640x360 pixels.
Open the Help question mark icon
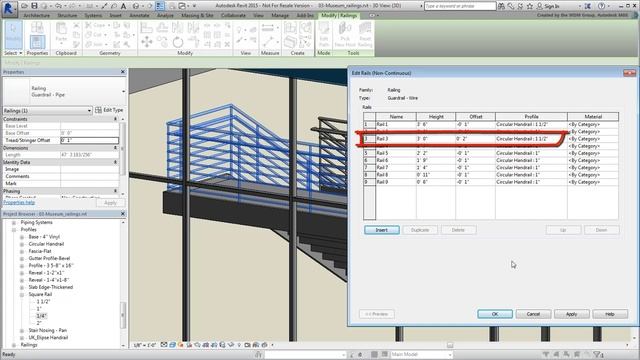602,6
